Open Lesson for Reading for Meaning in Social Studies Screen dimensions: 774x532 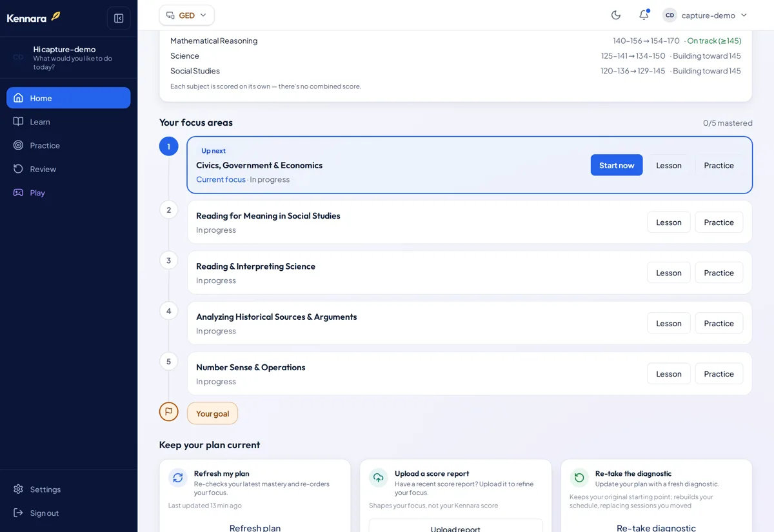click(x=669, y=222)
